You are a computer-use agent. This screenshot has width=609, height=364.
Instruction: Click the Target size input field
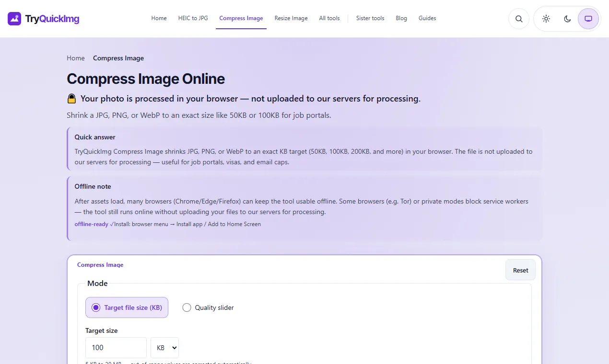point(116,348)
